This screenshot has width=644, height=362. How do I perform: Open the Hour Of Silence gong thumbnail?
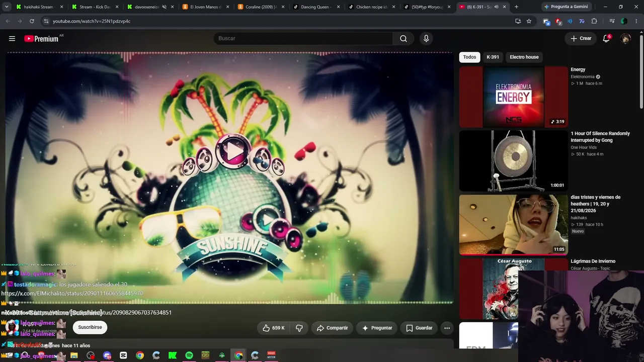513,161
